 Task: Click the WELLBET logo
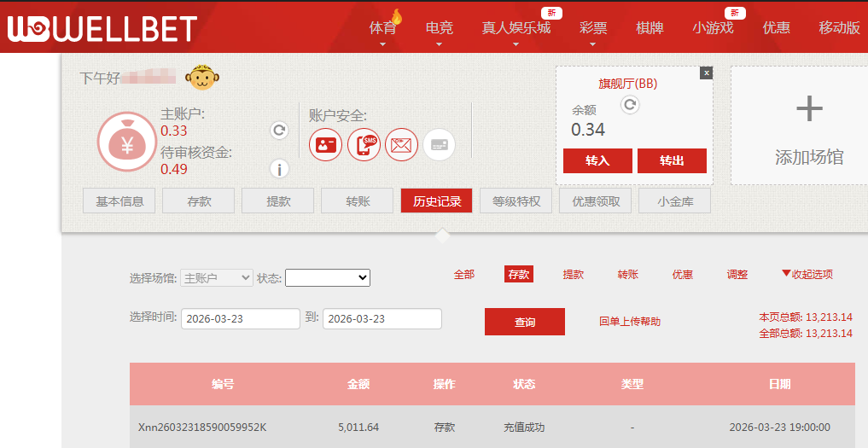point(102,28)
